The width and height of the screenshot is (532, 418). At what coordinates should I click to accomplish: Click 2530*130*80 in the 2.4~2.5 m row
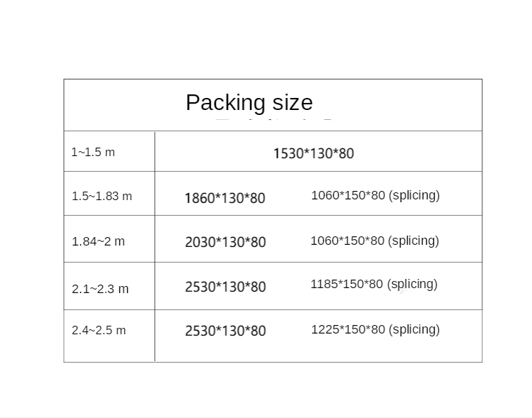pyautogui.click(x=225, y=331)
